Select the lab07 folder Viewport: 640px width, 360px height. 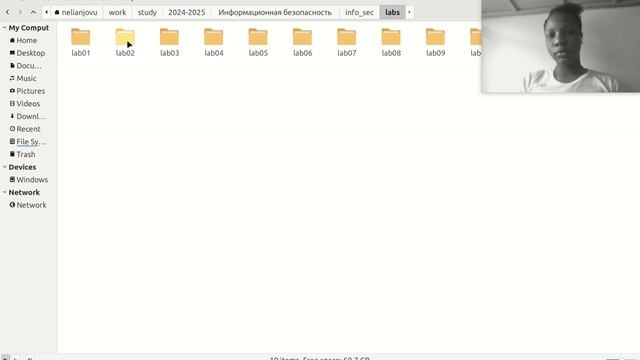pyautogui.click(x=347, y=42)
